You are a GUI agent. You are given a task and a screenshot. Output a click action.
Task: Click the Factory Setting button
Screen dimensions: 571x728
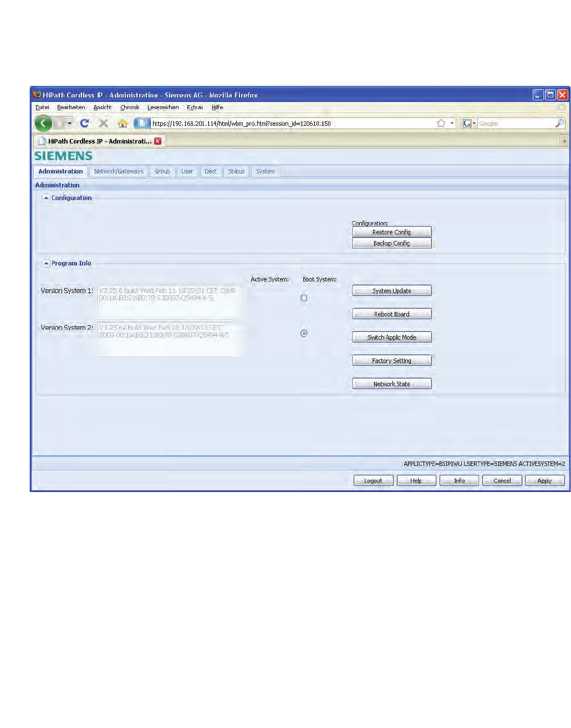click(x=391, y=361)
